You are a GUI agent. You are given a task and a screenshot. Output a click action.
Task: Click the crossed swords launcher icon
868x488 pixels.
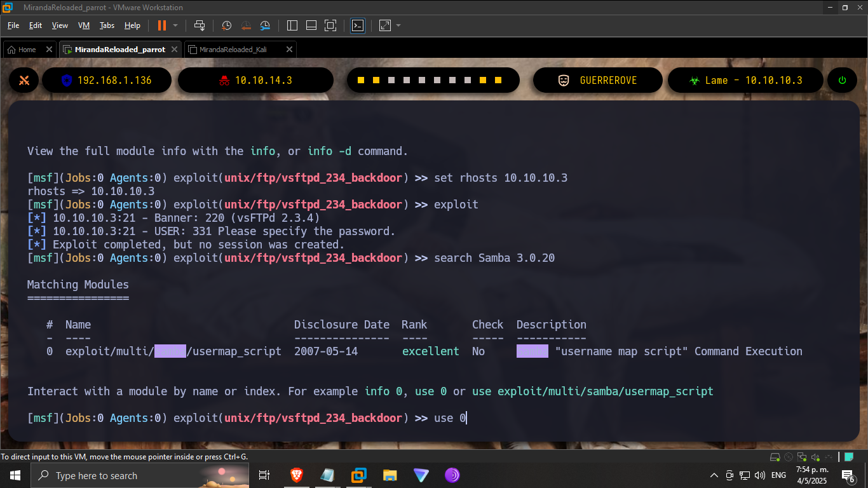click(24, 81)
